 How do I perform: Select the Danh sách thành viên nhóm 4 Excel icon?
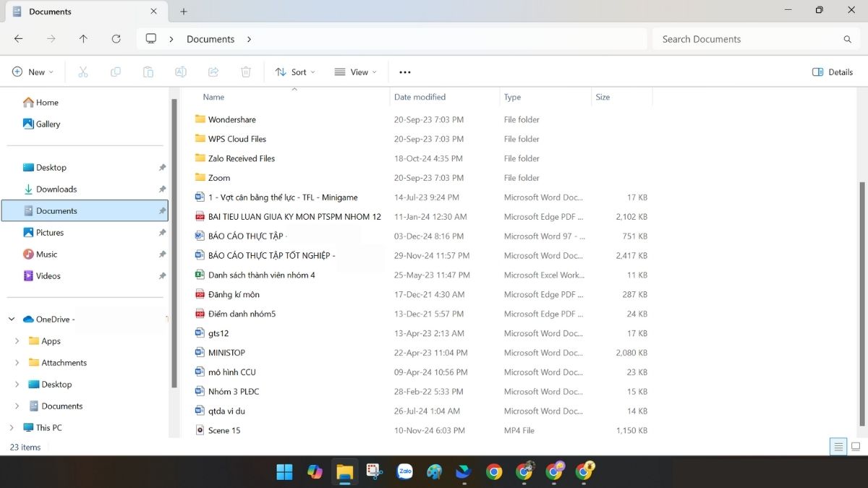click(x=200, y=275)
